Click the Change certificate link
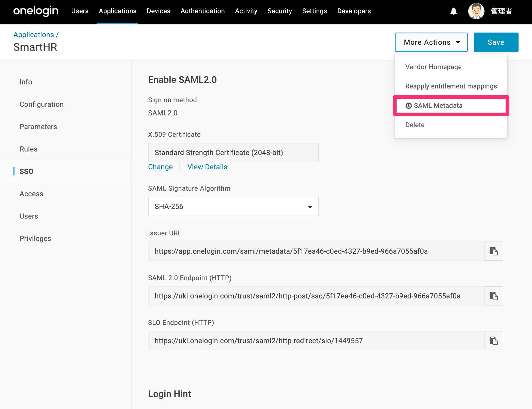The image size is (532, 409). 161,167
